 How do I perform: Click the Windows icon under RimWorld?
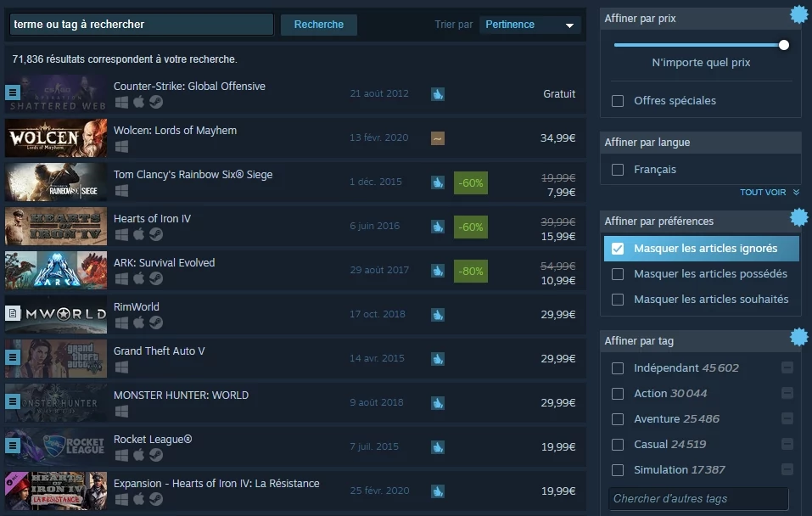click(x=121, y=322)
